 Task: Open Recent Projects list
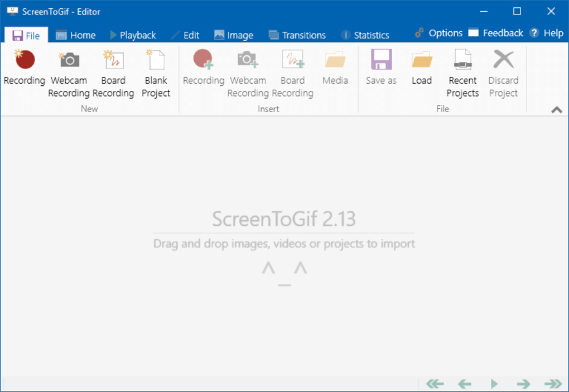(462, 60)
